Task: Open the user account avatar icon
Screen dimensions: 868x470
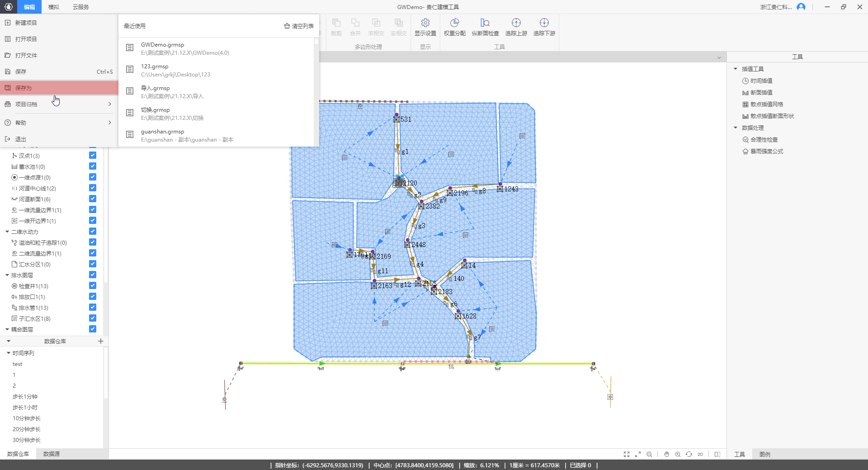Action: click(x=801, y=7)
